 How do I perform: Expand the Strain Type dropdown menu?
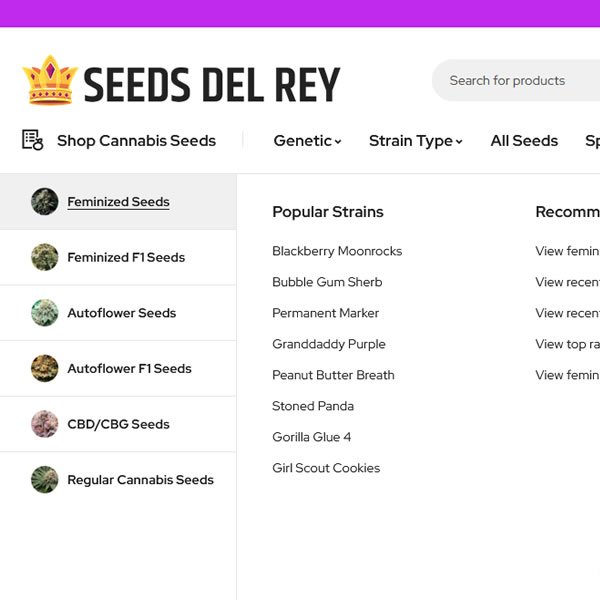(416, 141)
